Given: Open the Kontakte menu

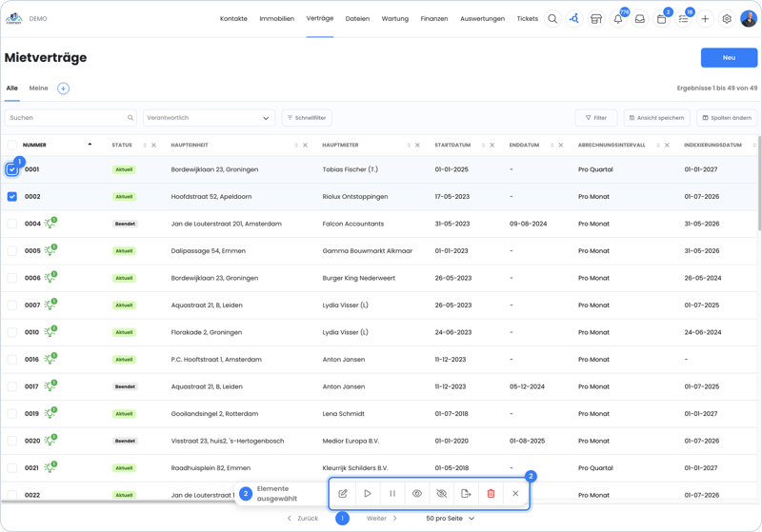Looking at the screenshot, I should point(233,19).
